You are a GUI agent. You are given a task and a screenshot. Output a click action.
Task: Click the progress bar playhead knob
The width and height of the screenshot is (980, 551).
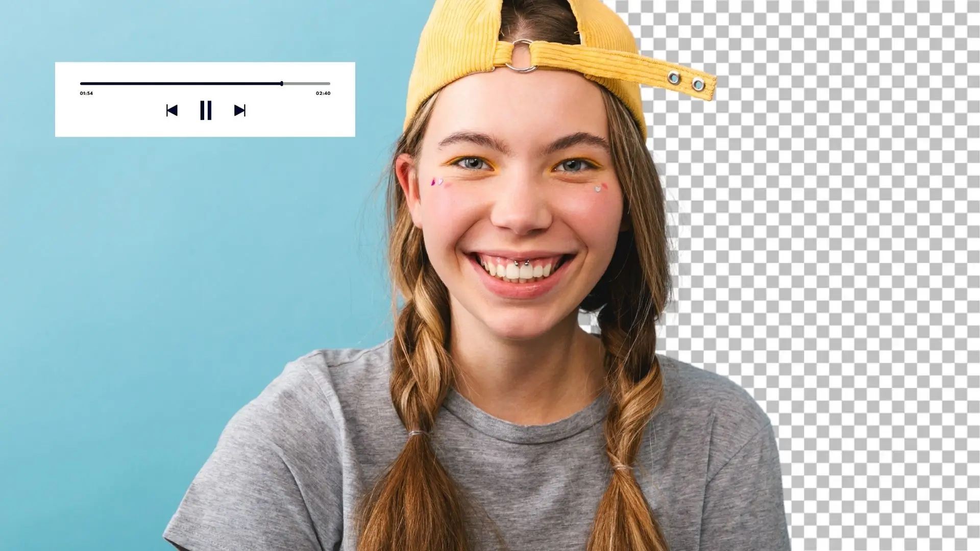click(282, 83)
